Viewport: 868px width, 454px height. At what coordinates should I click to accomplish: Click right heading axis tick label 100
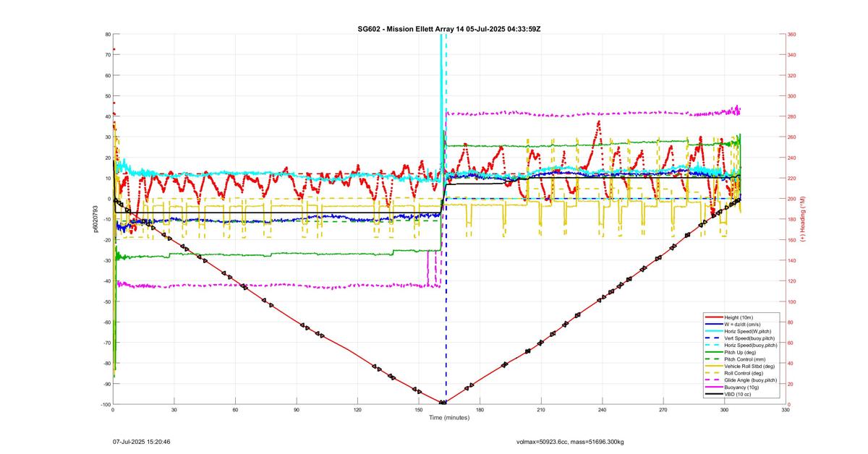792,301
